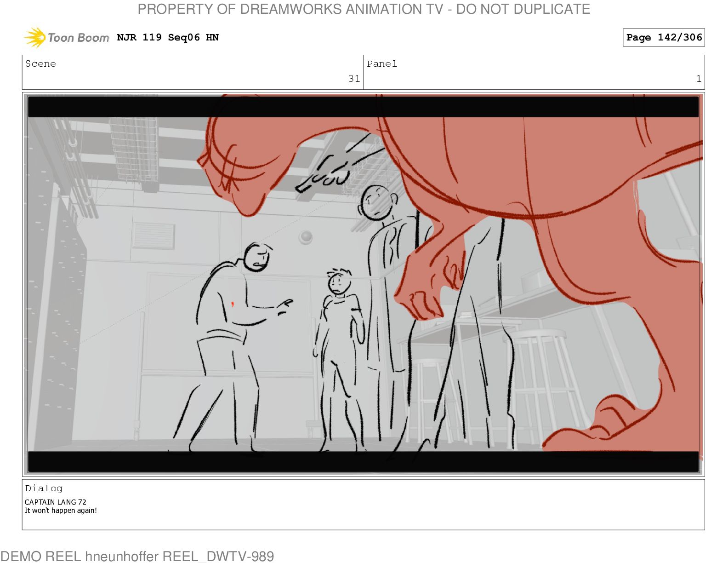Click the dialog line 'It won't happen again!'

click(x=61, y=510)
